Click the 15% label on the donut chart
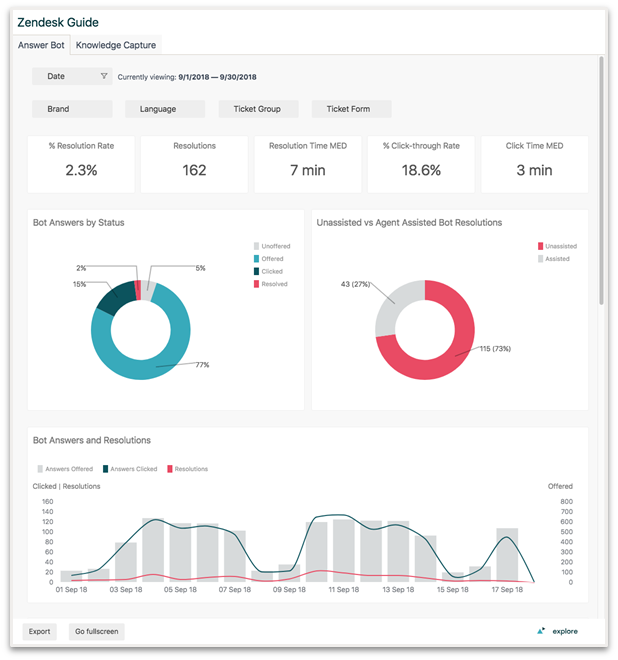618x660 pixels. click(x=79, y=284)
